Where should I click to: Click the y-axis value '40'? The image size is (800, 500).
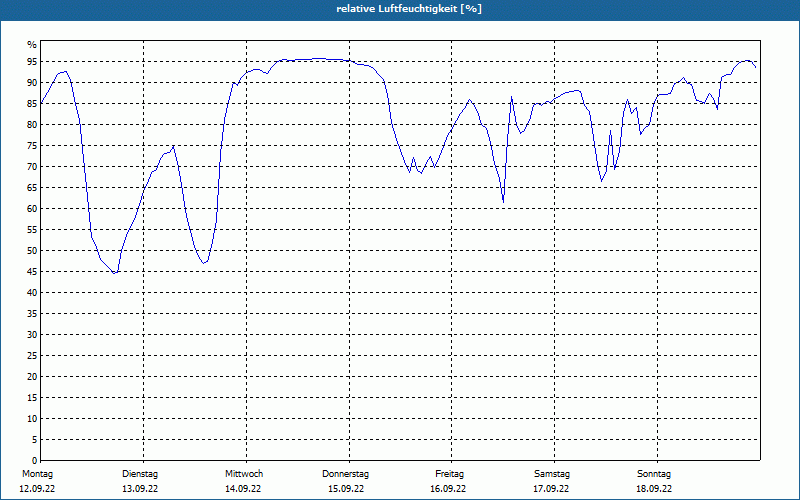[32, 292]
